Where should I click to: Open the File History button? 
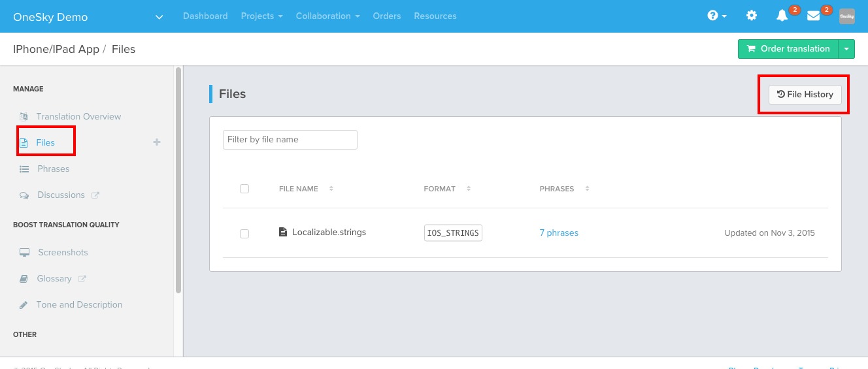click(805, 94)
